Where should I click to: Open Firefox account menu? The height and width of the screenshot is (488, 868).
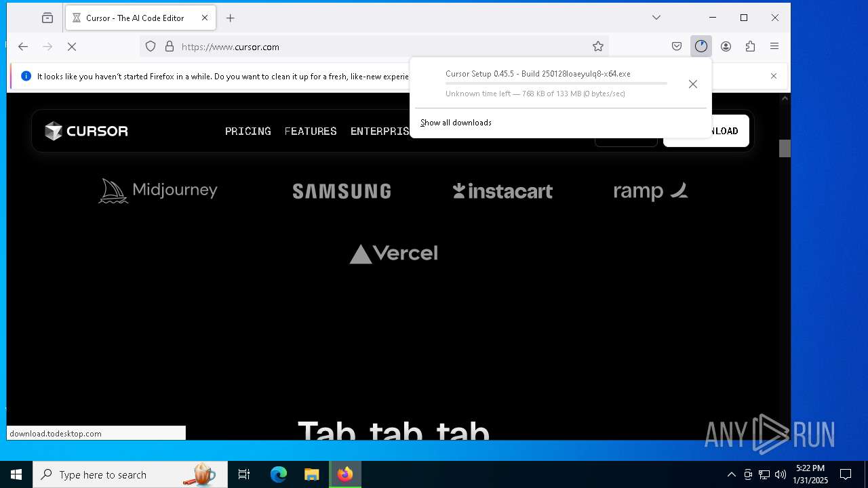pyautogui.click(x=726, y=47)
